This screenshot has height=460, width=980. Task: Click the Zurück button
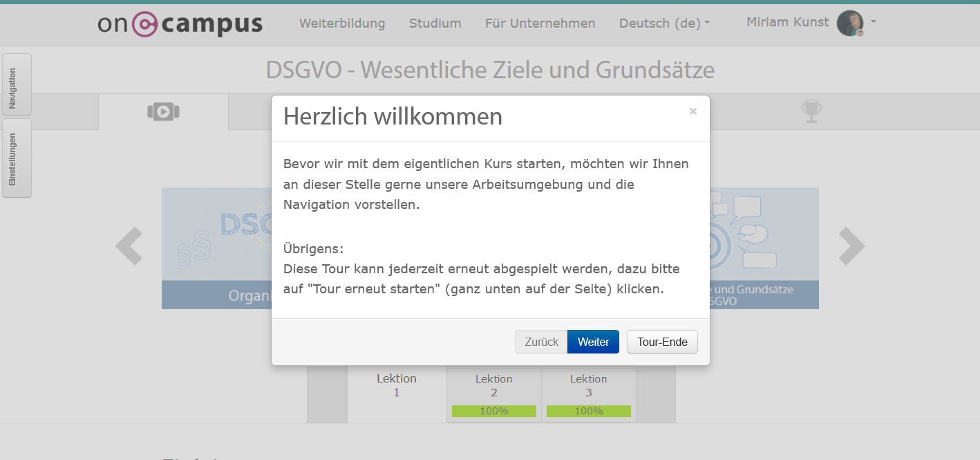click(x=541, y=342)
